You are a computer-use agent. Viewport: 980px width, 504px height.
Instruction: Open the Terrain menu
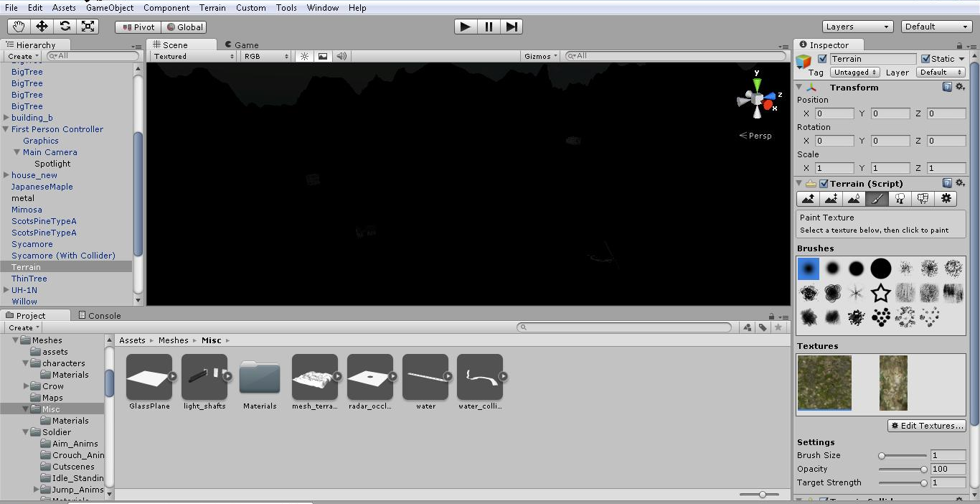pos(212,8)
